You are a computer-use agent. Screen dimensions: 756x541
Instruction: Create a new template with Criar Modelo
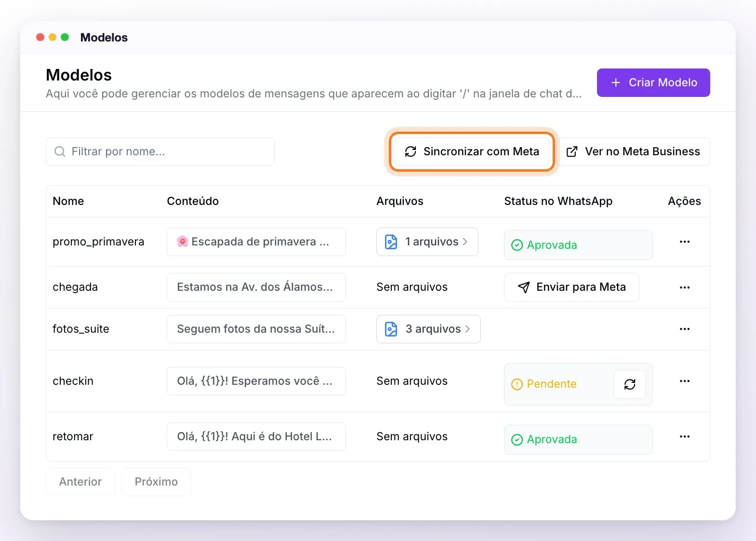click(653, 82)
